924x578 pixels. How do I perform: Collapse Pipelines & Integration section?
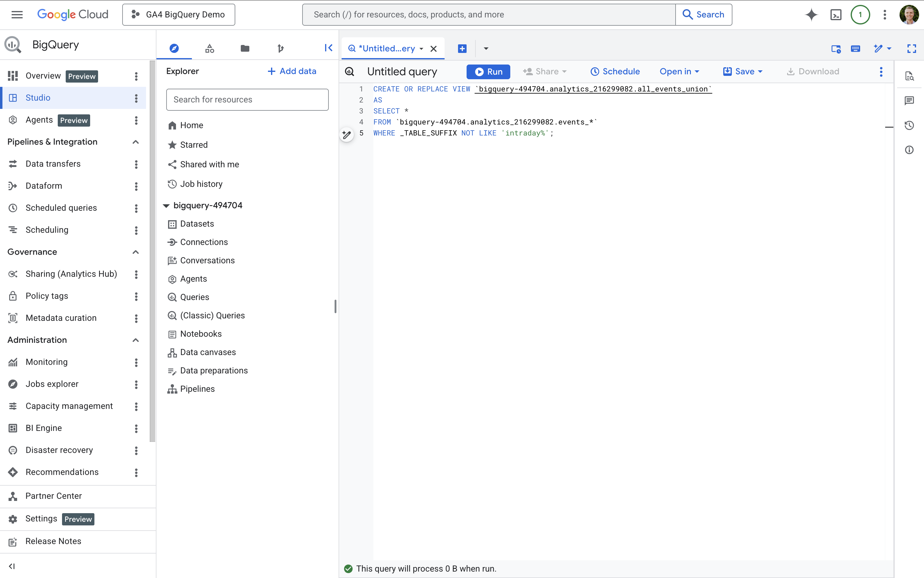pos(135,142)
